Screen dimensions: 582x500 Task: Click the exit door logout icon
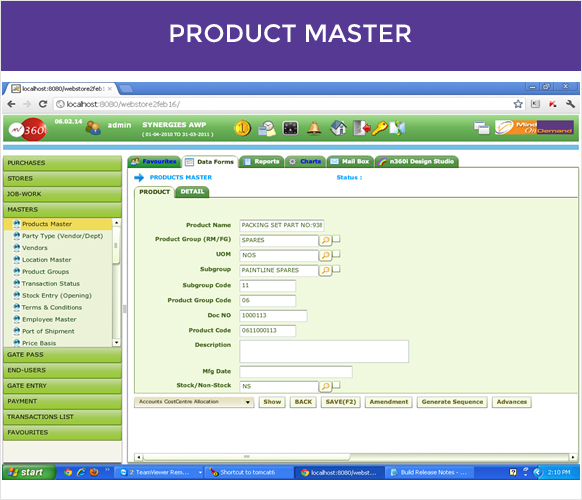[x=362, y=128]
